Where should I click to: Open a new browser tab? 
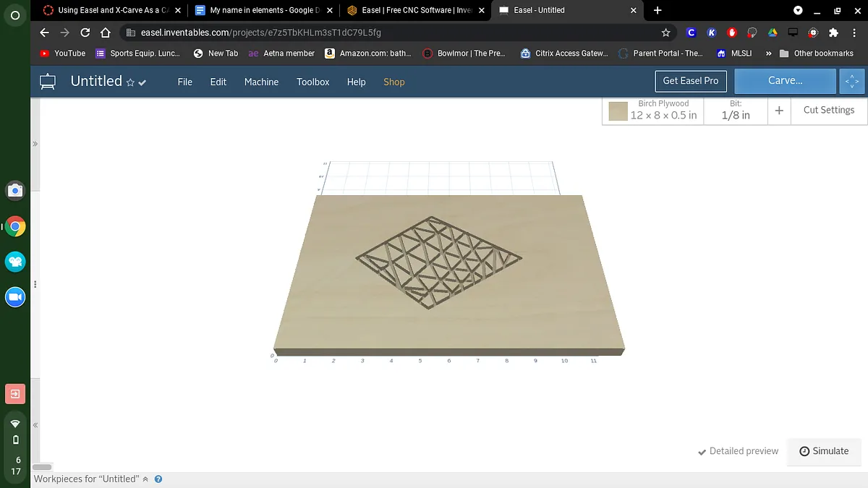point(658,10)
